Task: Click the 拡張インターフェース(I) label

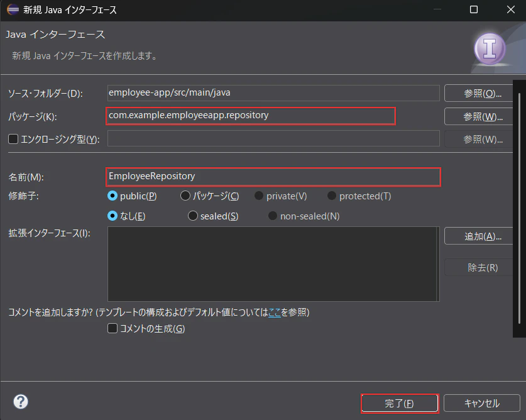Action: [x=49, y=233]
